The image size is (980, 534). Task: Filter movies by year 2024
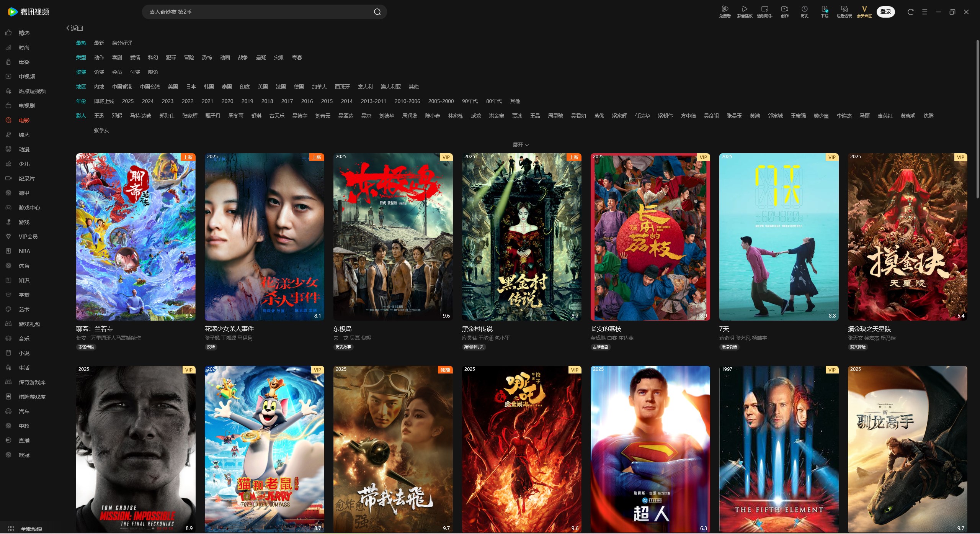click(147, 101)
